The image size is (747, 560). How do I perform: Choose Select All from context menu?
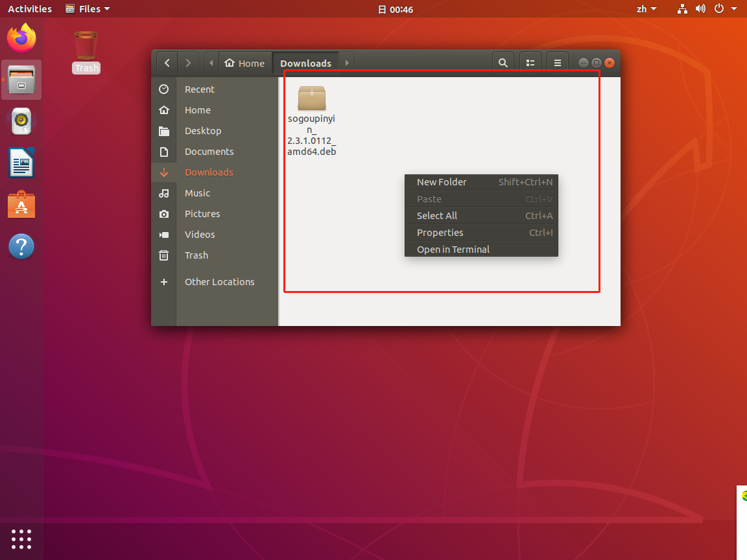[x=481, y=216]
